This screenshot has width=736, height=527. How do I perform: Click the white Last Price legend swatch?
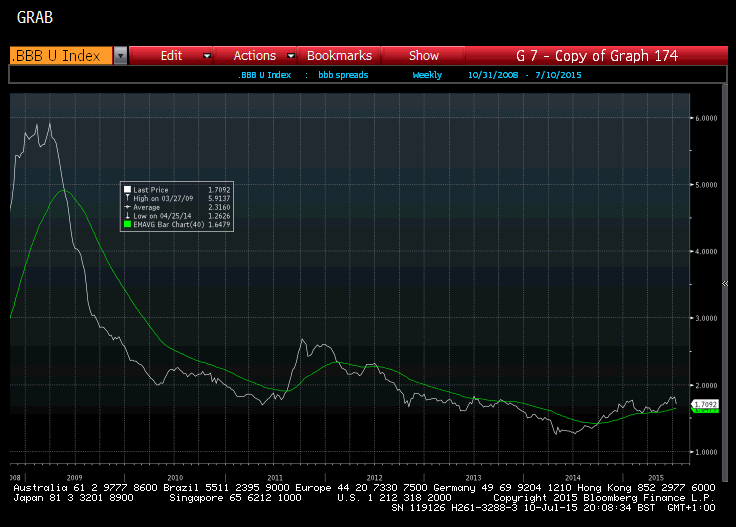[x=127, y=189]
